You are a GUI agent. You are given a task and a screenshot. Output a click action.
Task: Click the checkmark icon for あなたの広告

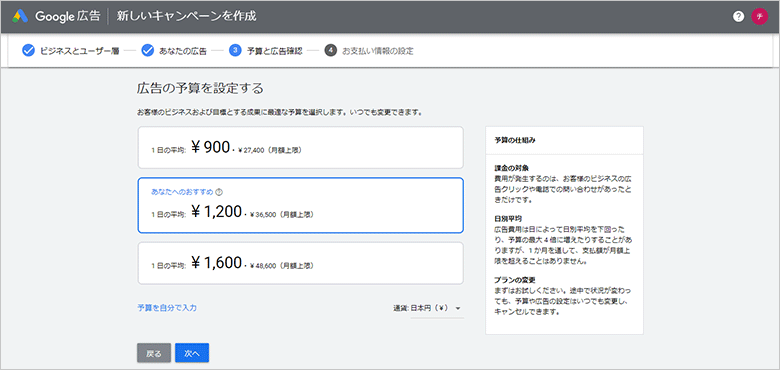pos(147,50)
